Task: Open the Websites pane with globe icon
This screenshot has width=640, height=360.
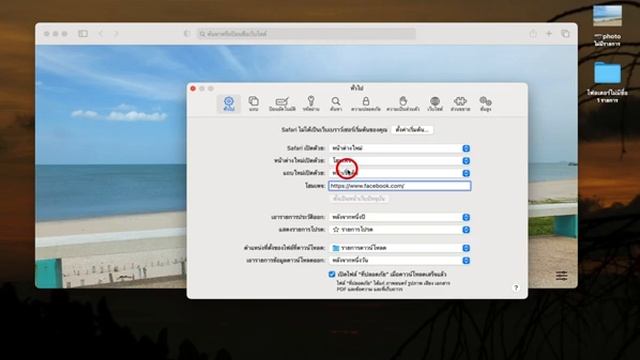Action: pyautogui.click(x=435, y=104)
